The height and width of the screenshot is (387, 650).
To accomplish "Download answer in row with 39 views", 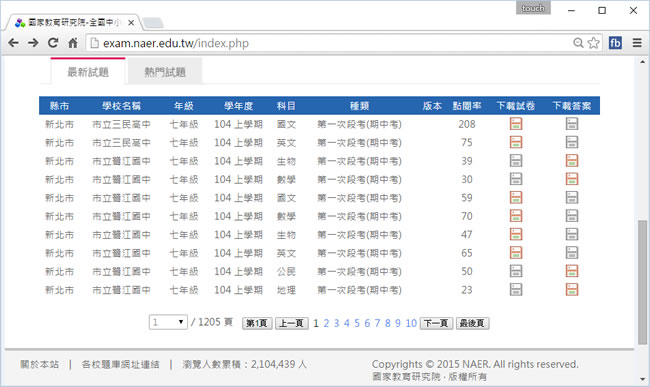I will pyautogui.click(x=572, y=160).
